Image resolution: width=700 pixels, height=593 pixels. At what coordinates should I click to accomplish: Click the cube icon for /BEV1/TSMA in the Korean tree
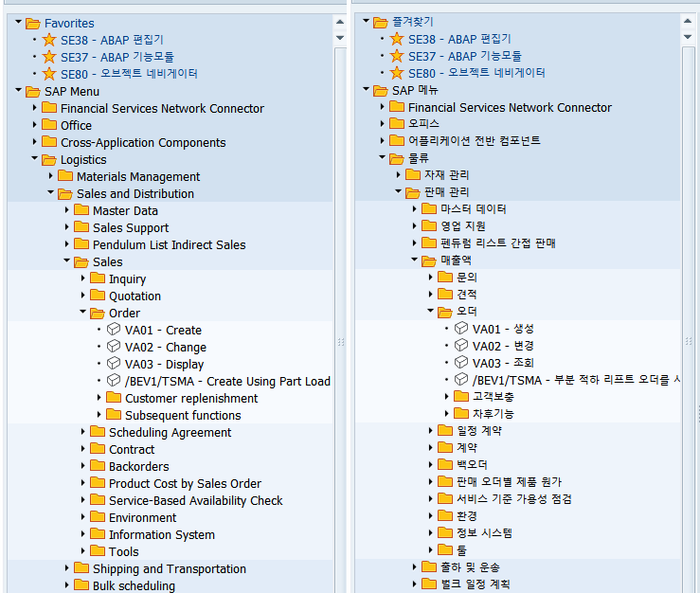pos(461,379)
